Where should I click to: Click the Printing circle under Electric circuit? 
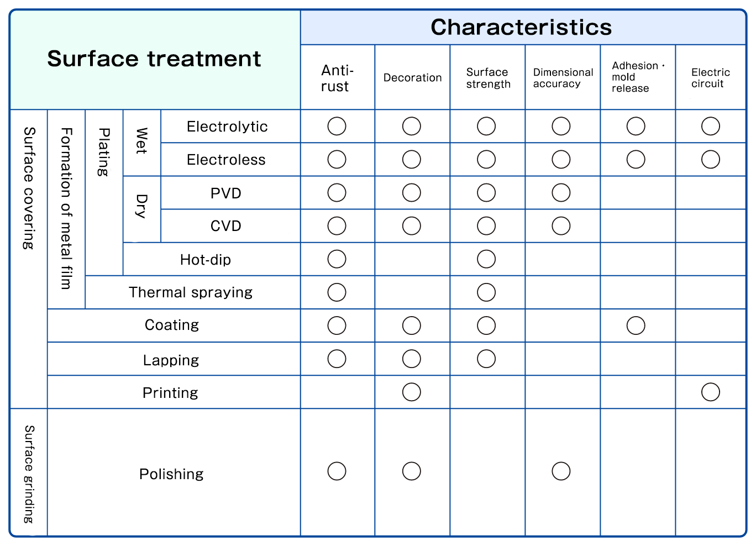pyautogui.click(x=710, y=392)
